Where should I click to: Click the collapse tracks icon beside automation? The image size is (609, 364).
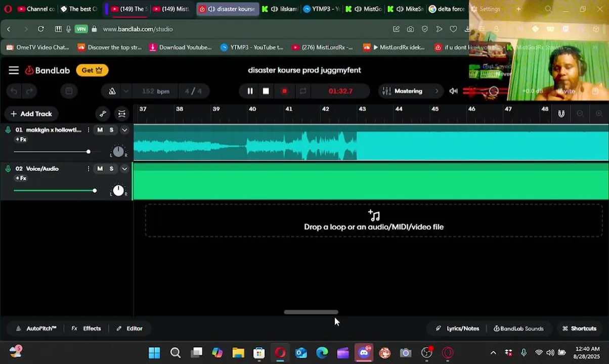(x=122, y=114)
